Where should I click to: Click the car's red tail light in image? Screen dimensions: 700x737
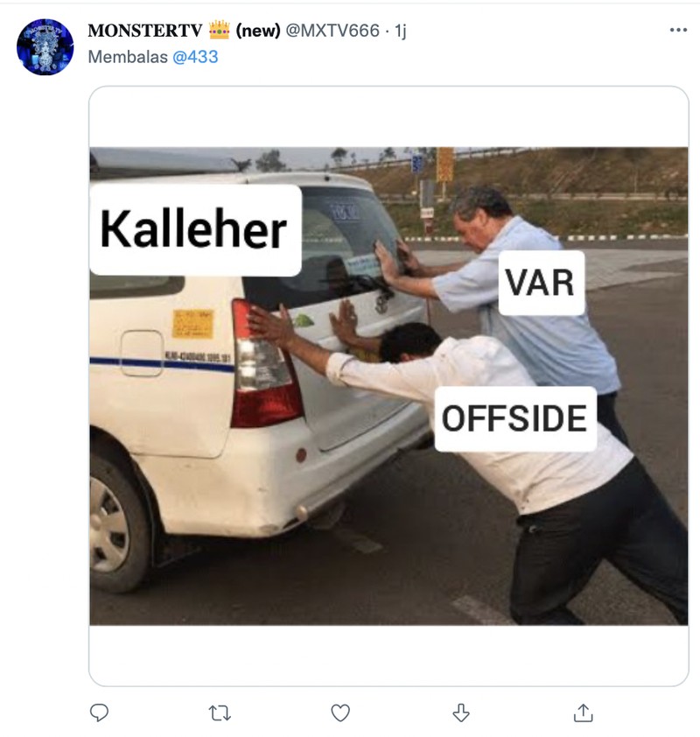click(265, 364)
